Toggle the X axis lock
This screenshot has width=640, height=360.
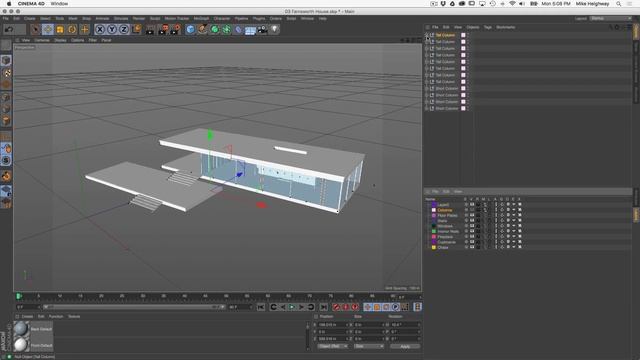point(100,29)
